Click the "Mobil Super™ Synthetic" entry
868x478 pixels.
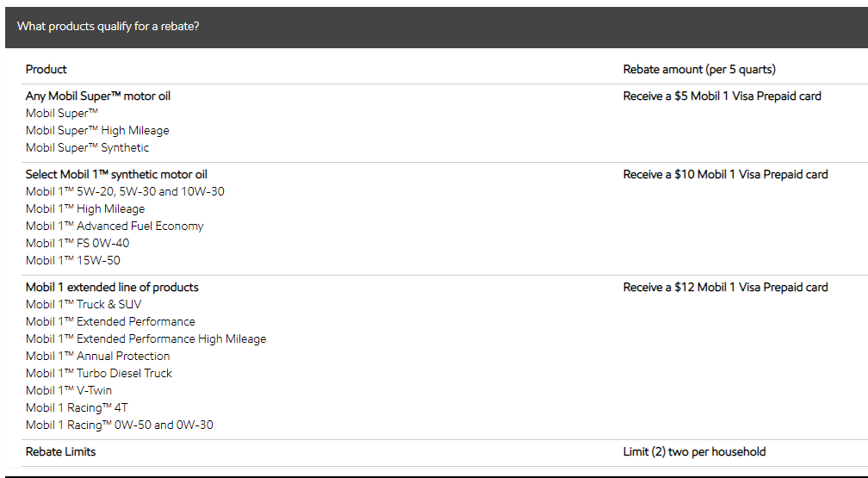tap(87, 148)
